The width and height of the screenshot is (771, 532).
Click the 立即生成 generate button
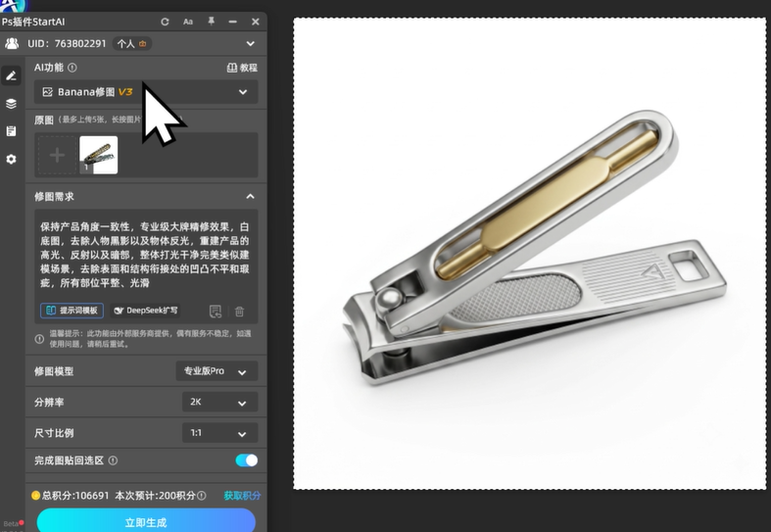(146, 521)
